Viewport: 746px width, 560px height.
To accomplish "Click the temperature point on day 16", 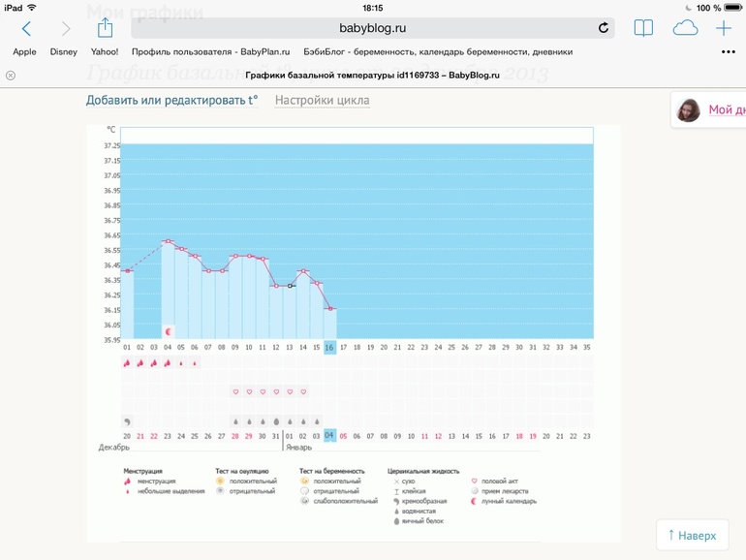I will click(330, 309).
